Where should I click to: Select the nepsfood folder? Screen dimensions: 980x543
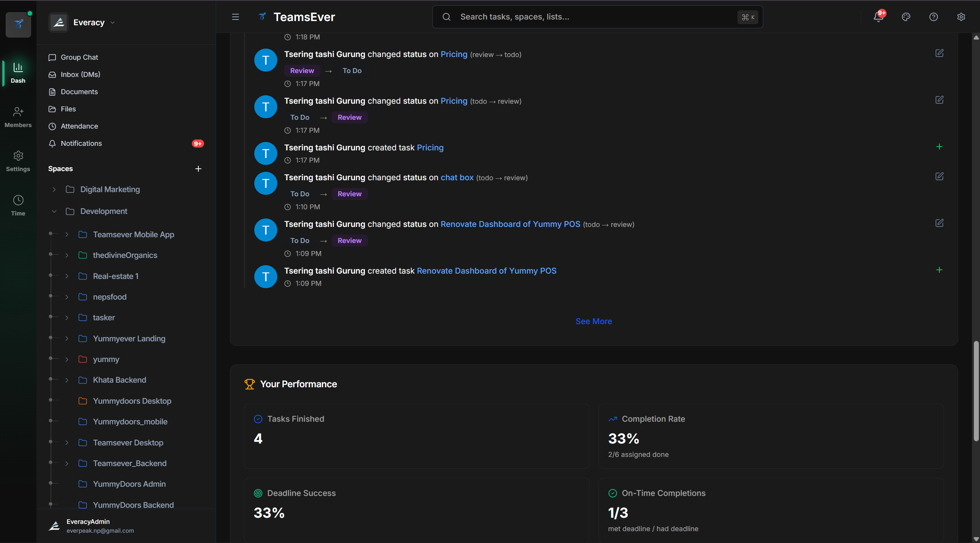(110, 297)
